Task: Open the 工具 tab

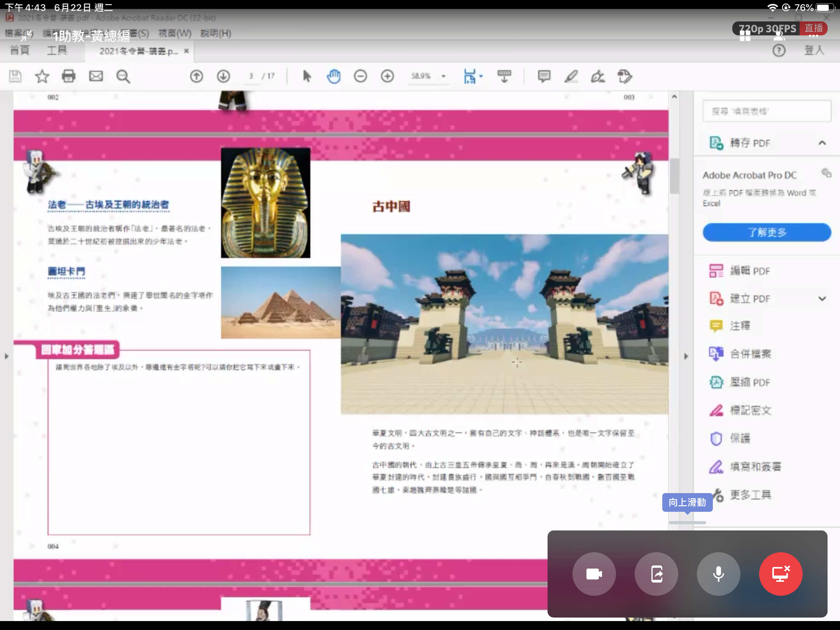Action: (x=57, y=51)
